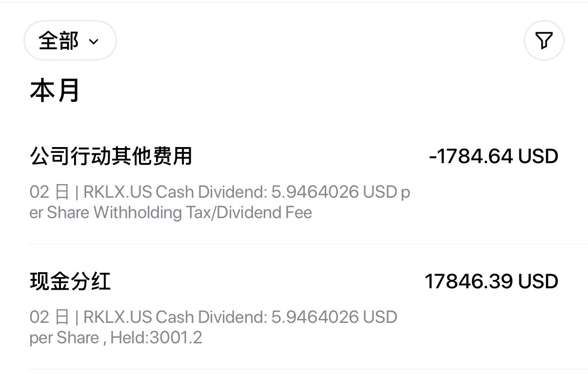The image size is (588, 374).
Task: Click RKLX.US ticker in the cash dividend description
Action: (x=118, y=318)
